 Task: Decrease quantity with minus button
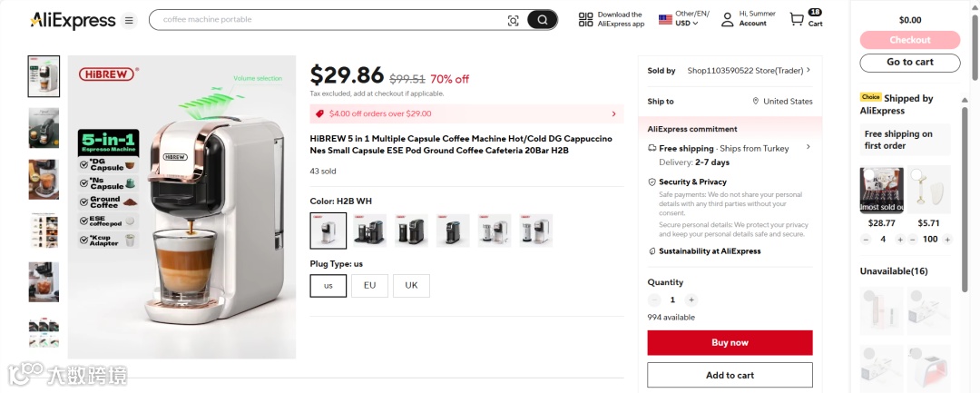(x=654, y=300)
